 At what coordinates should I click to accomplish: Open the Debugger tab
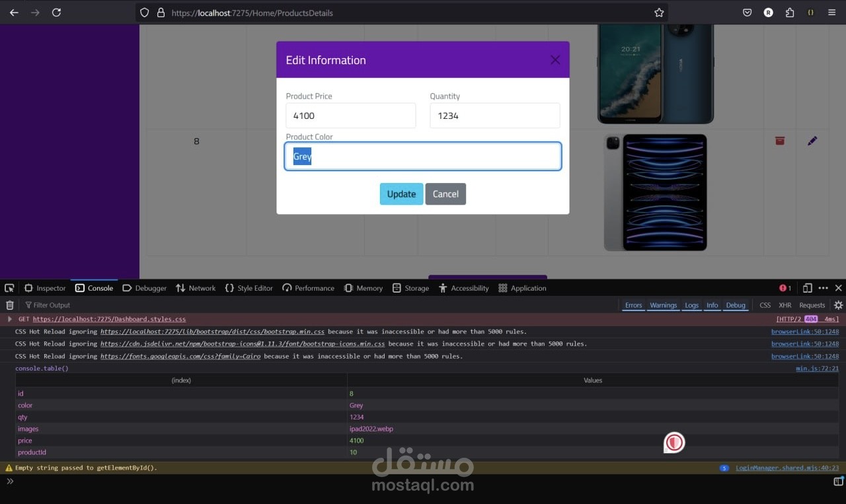point(145,288)
